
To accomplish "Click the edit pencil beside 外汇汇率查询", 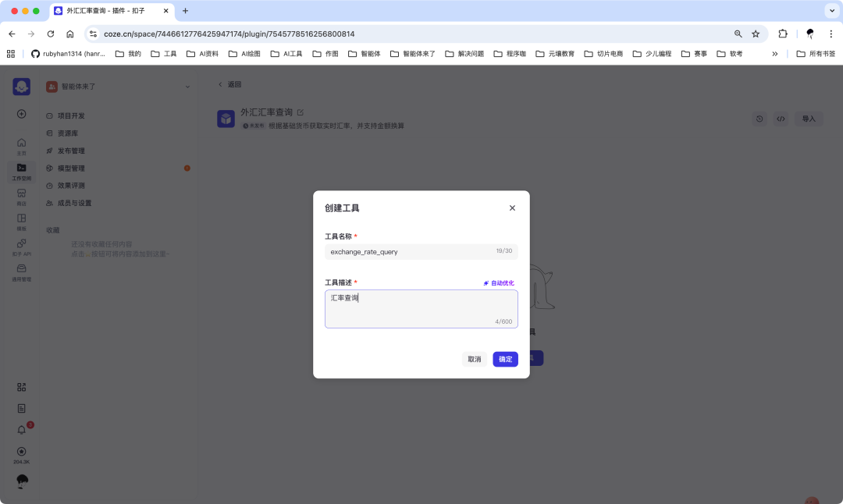I will pyautogui.click(x=301, y=112).
